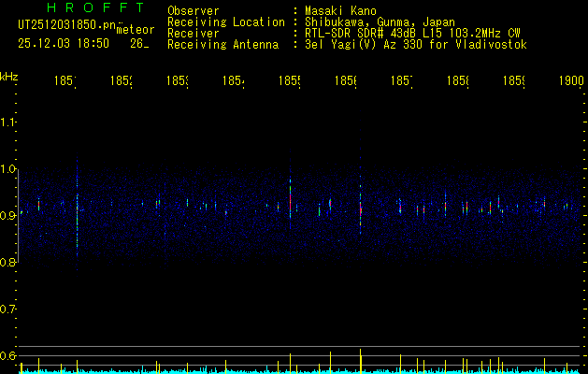The height and width of the screenshot is (374, 588).
Task: Click the gray vertical band marker beside the 0.9 label
Action: (19, 216)
